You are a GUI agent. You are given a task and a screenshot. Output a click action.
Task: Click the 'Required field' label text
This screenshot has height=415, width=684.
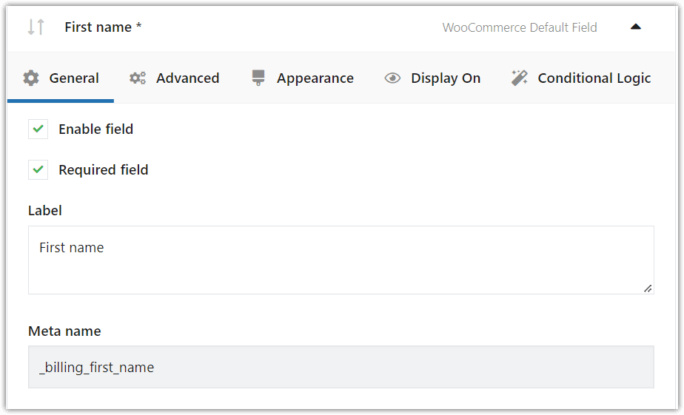coord(103,170)
